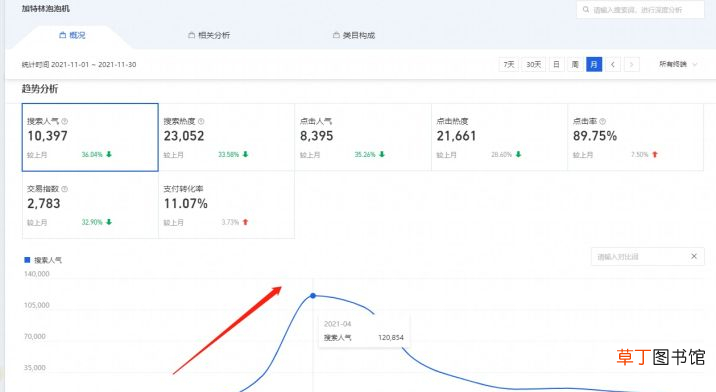Open the 概况 overview tab
This screenshot has width=716, height=392.
tap(73, 35)
